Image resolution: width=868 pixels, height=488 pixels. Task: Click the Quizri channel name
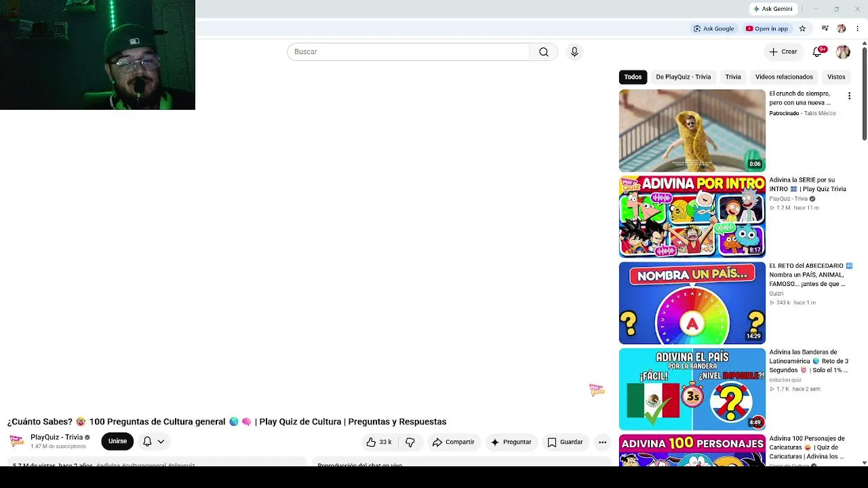(x=776, y=293)
